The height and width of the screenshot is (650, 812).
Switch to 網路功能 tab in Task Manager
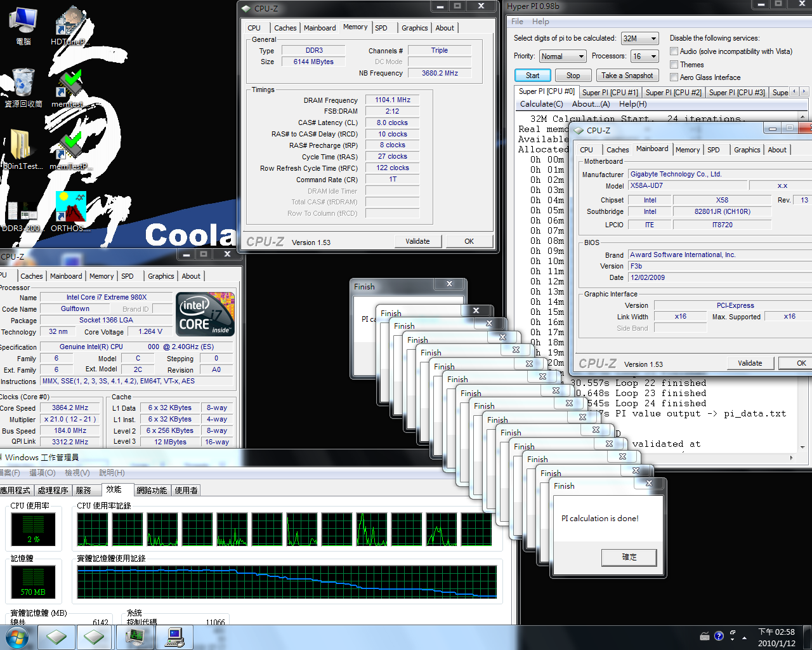click(152, 491)
